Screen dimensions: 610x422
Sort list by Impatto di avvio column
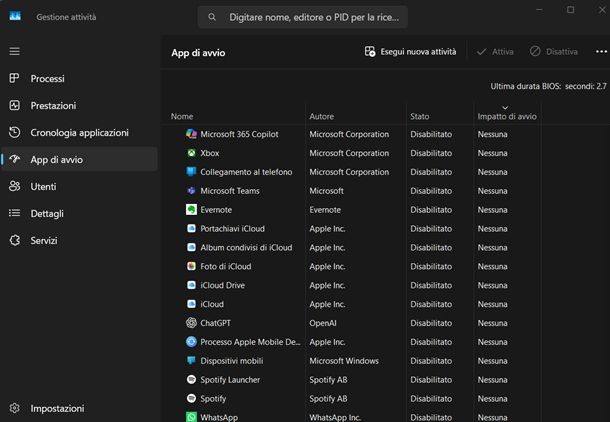(x=506, y=116)
